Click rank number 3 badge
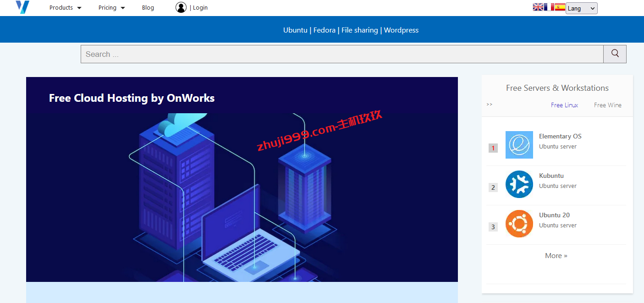The height and width of the screenshot is (303, 644). (493, 227)
